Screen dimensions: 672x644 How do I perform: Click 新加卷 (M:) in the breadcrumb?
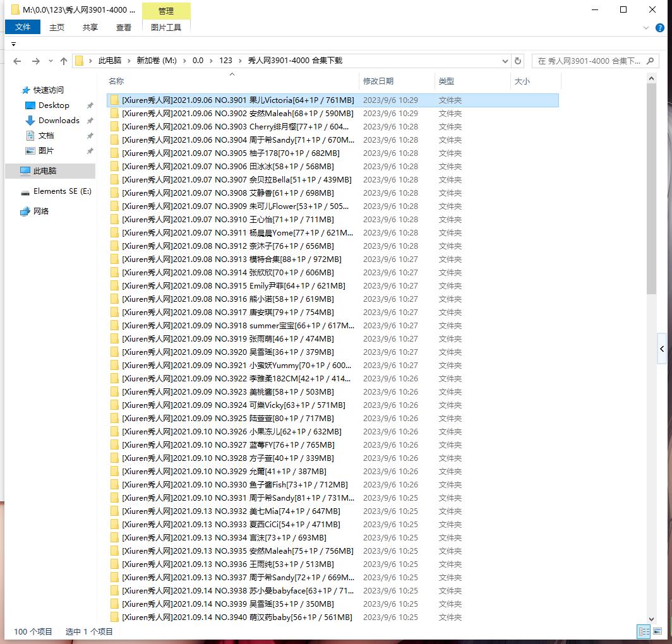click(x=157, y=61)
